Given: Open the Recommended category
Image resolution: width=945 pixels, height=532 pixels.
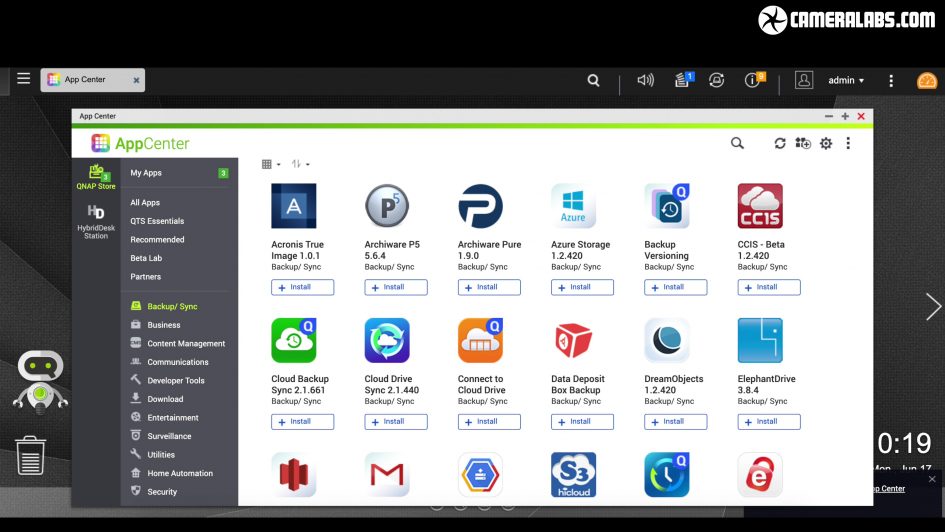Looking at the screenshot, I should [157, 240].
